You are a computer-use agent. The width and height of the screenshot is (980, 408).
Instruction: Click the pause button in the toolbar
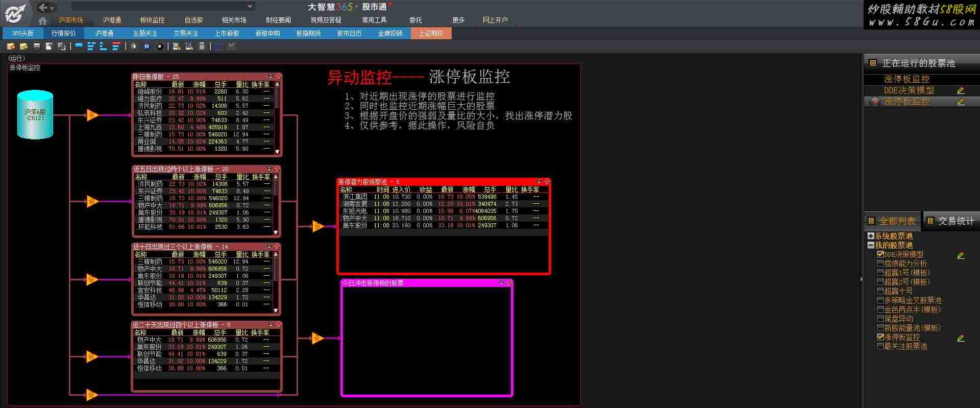click(x=146, y=46)
